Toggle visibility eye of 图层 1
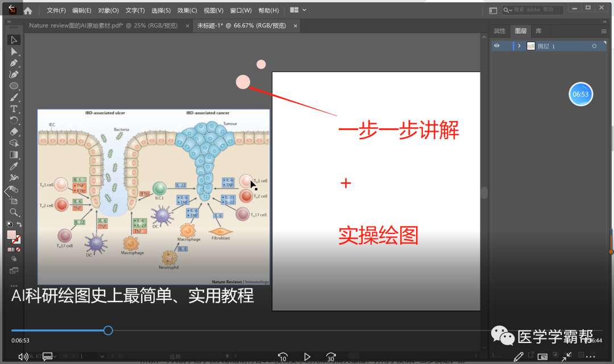This screenshot has width=614, height=364. 496,46
